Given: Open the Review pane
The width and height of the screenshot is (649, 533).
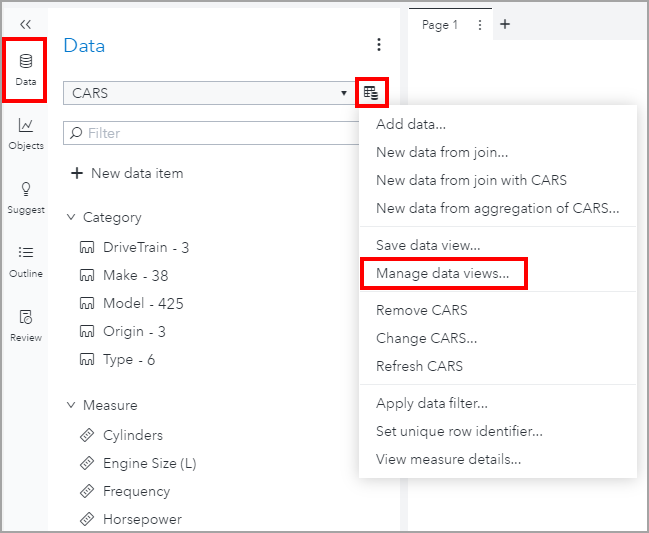Looking at the screenshot, I should 25,325.
